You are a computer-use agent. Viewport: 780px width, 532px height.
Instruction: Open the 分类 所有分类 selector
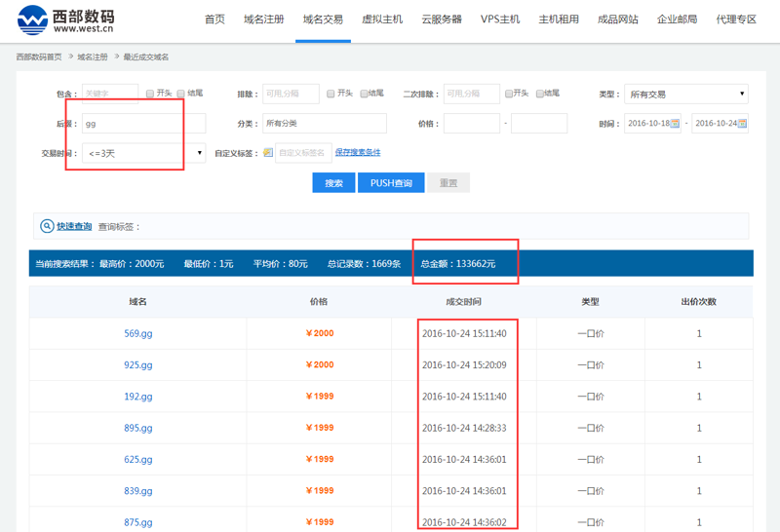325,124
